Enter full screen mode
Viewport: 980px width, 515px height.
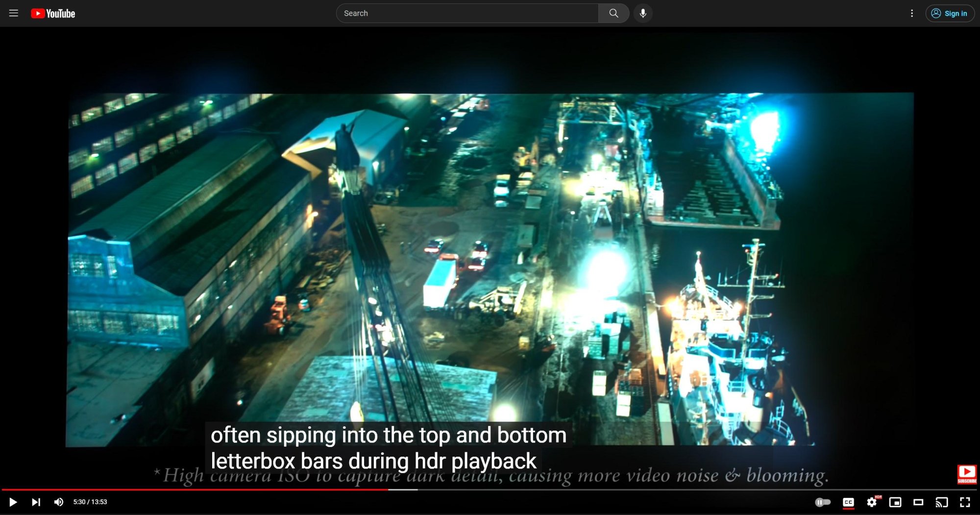(x=965, y=502)
